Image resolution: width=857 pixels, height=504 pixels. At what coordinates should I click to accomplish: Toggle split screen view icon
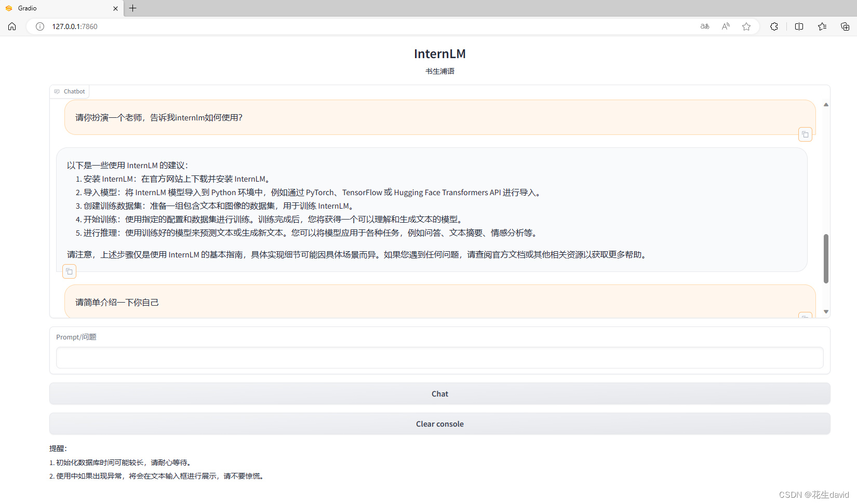pos(799,26)
